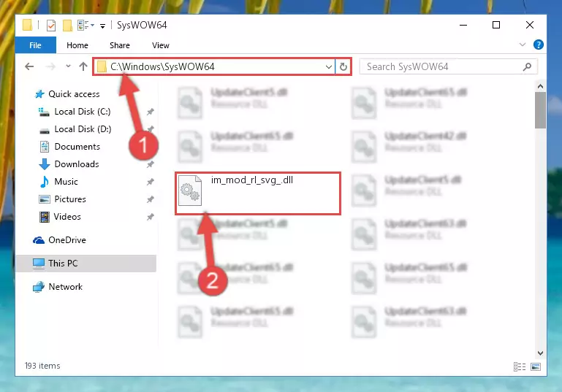Click scroll up arrow of file list
Image resolution: width=562 pixels, height=392 pixels.
540,86
